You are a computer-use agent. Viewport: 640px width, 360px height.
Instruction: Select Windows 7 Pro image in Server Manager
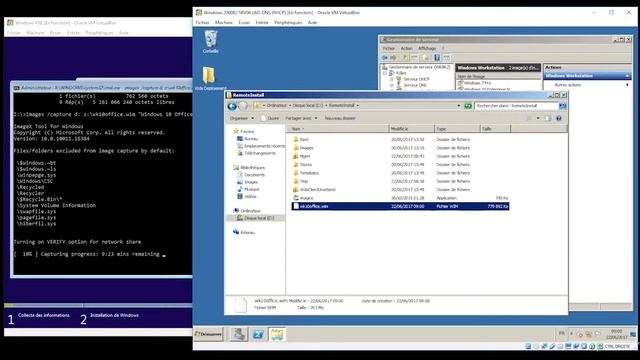click(474, 83)
